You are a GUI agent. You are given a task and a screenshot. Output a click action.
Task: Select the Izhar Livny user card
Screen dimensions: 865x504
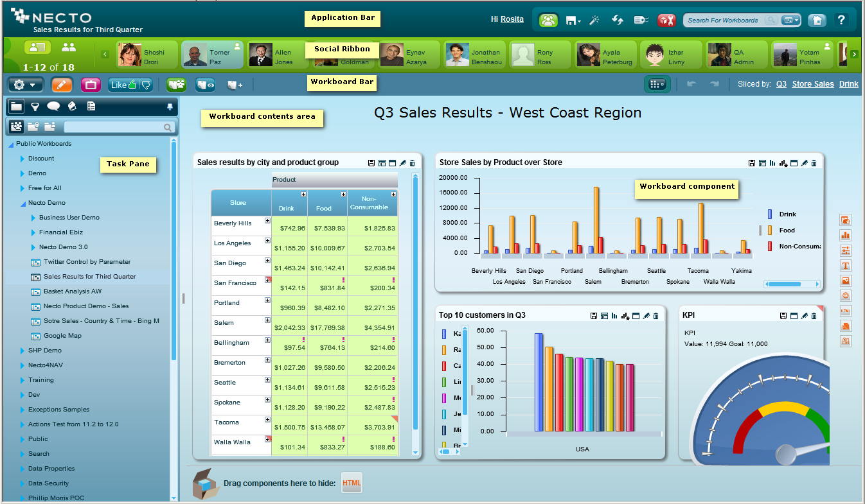pos(671,55)
